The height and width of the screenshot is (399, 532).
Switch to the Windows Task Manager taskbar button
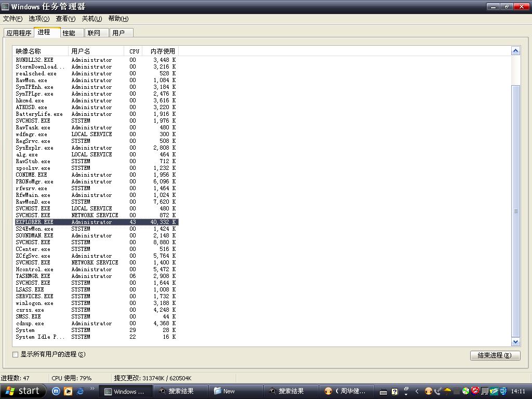pyautogui.click(x=125, y=392)
